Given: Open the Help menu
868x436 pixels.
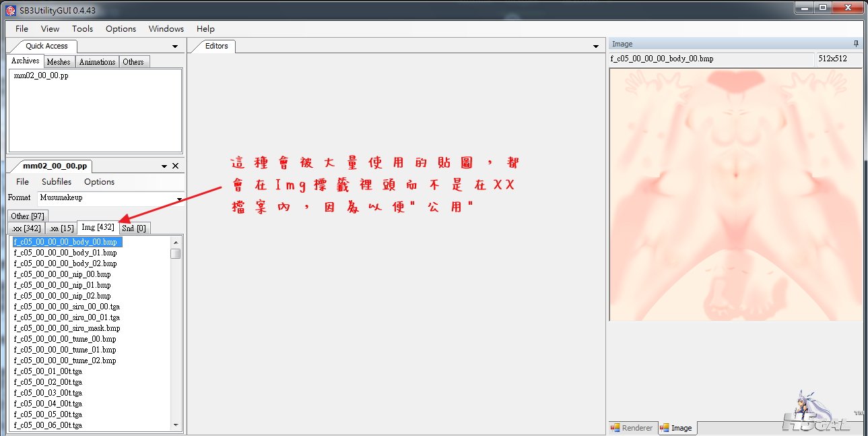Looking at the screenshot, I should click(205, 29).
